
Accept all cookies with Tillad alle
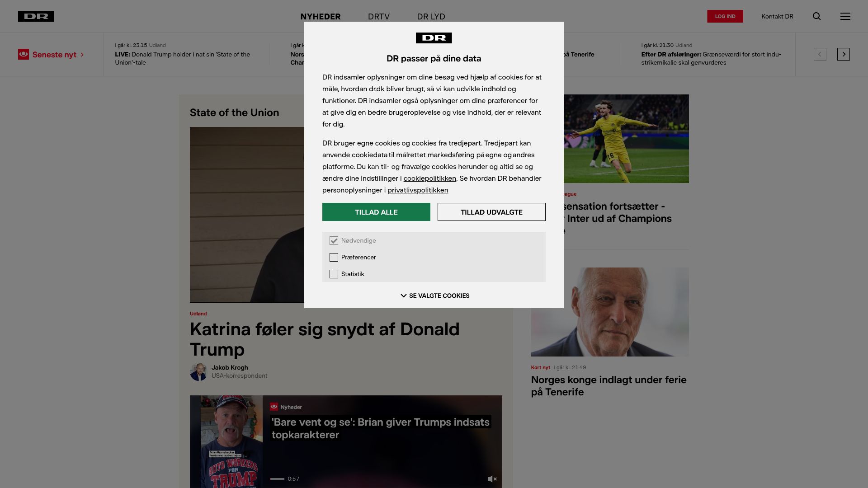click(376, 212)
